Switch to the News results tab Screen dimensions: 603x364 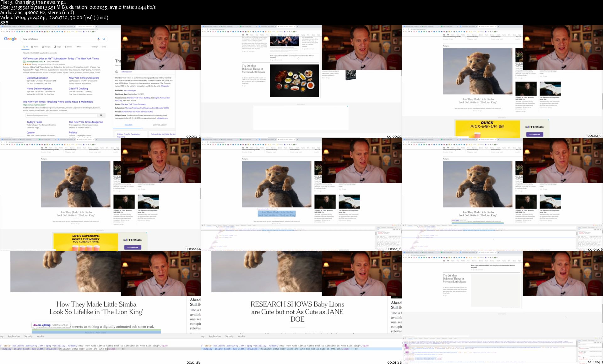click(35, 47)
